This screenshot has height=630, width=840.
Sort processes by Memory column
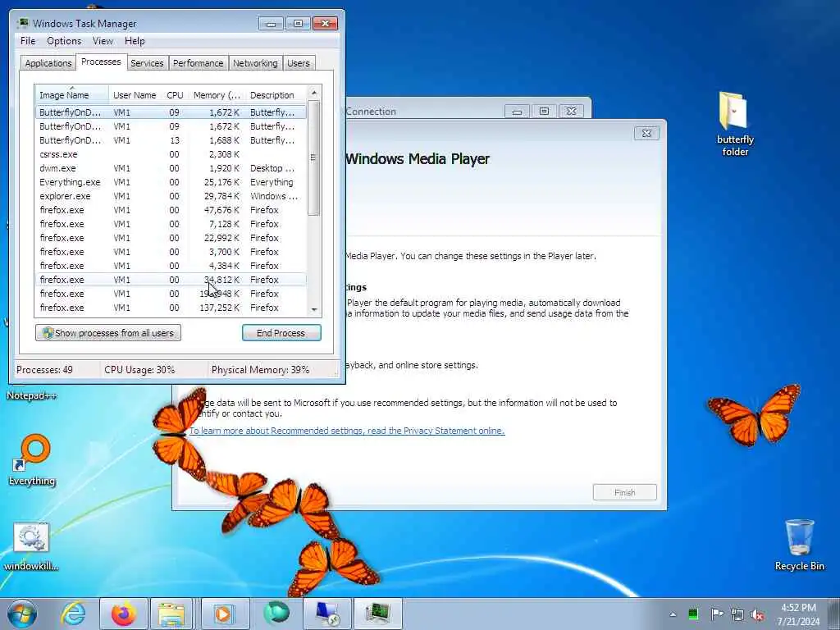(x=217, y=95)
